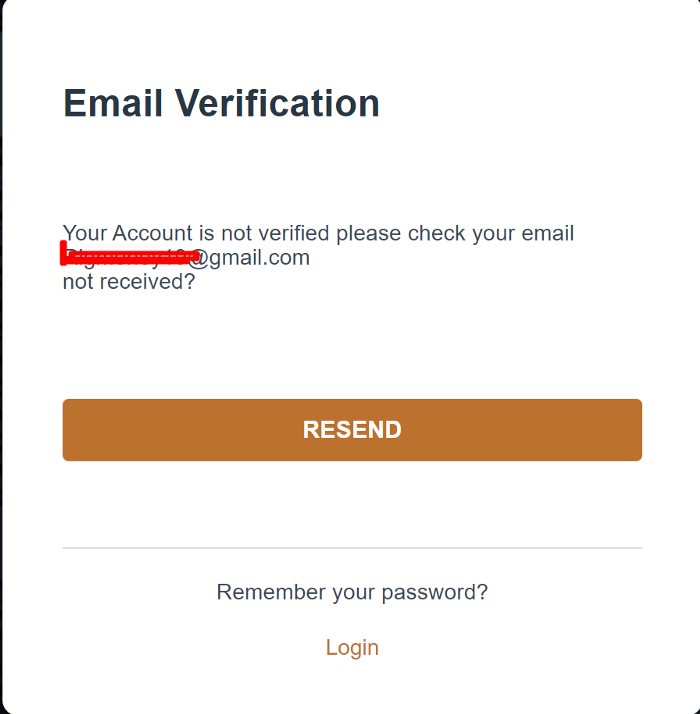Click the word "is" after "Account"
The height and width of the screenshot is (714, 700).
[206, 234]
